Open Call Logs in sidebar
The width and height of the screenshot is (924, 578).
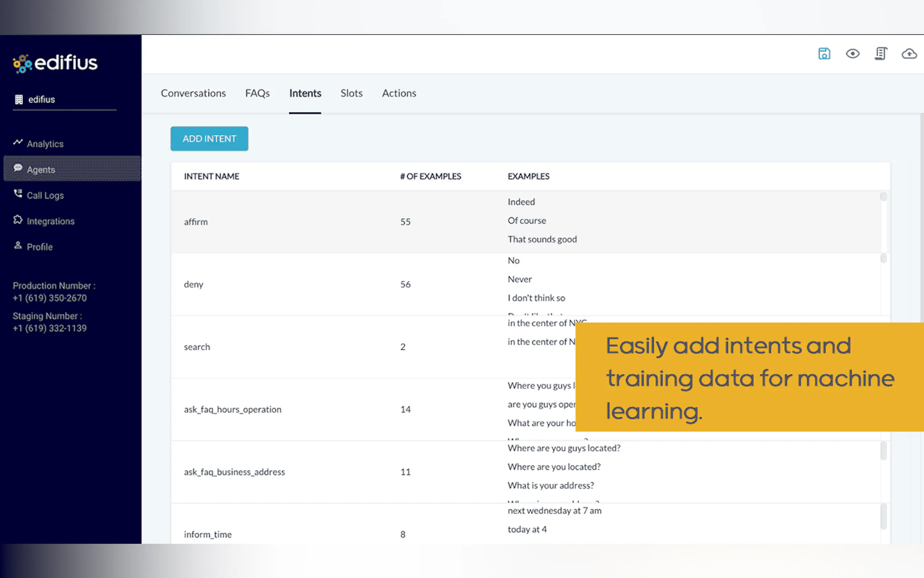[x=45, y=195]
